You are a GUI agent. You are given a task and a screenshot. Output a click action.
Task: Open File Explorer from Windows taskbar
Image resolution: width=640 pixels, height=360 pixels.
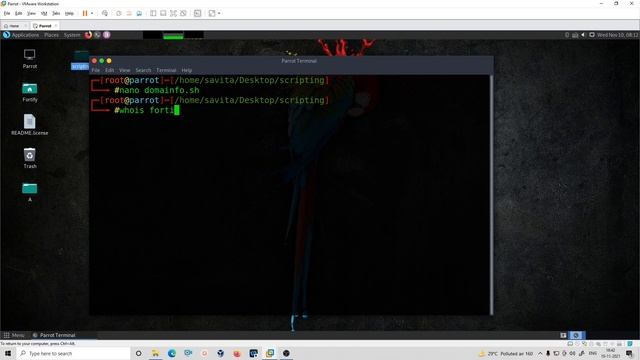155,353
